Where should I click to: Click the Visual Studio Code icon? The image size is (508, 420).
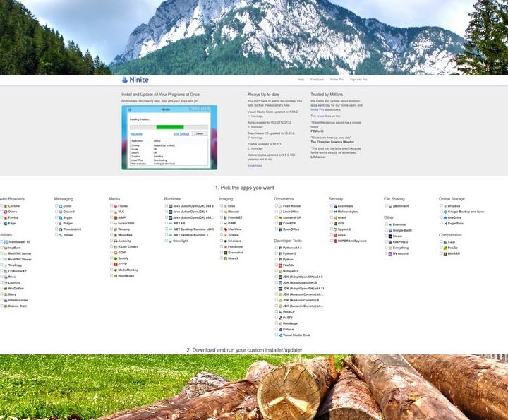pyautogui.click(x=281, y=335)
